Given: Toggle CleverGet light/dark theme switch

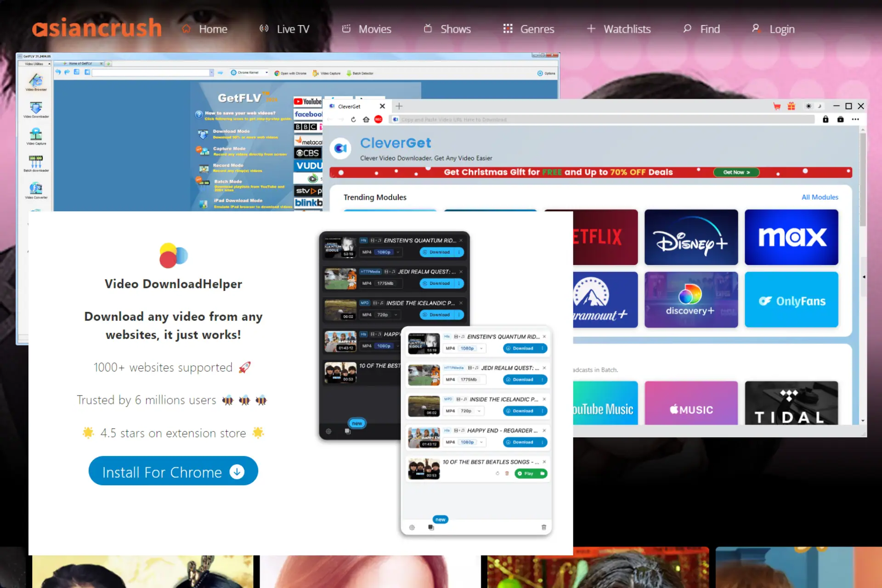Looking at the screenshot, I should pyautogui.click(x=814, y=106).
